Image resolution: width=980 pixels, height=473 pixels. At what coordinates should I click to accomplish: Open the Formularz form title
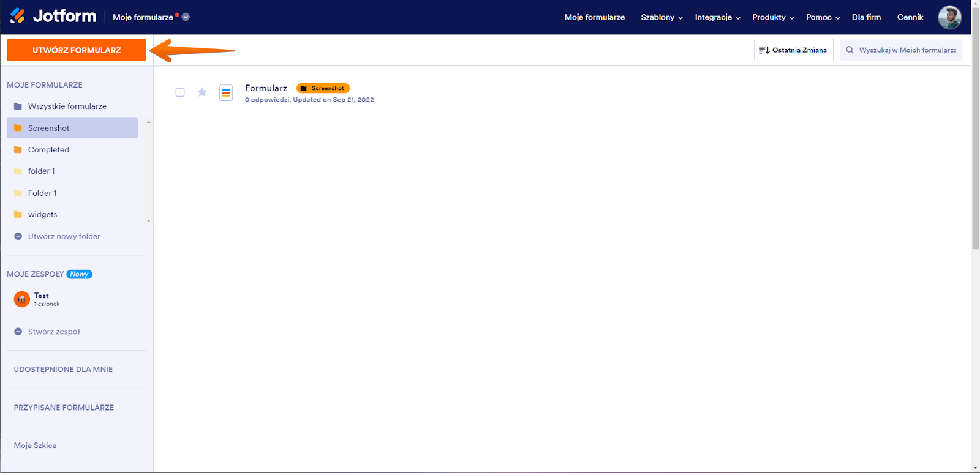(x=266, y=88)
